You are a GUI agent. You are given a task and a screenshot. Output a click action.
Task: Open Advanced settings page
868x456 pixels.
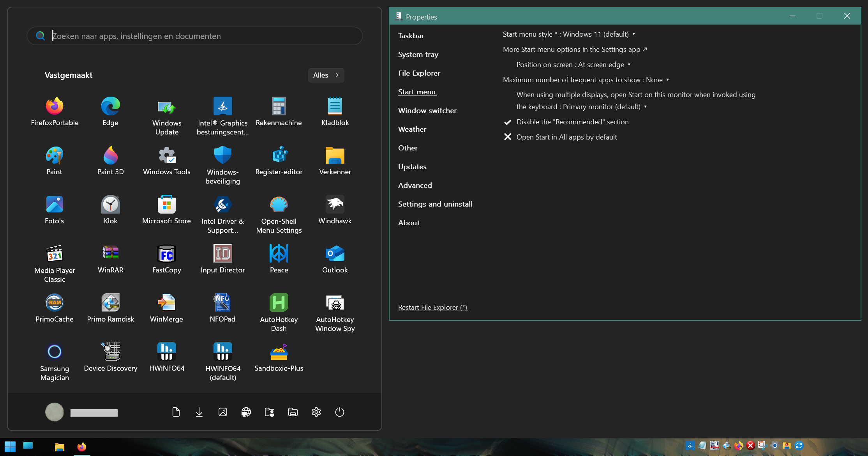point(415,185)
